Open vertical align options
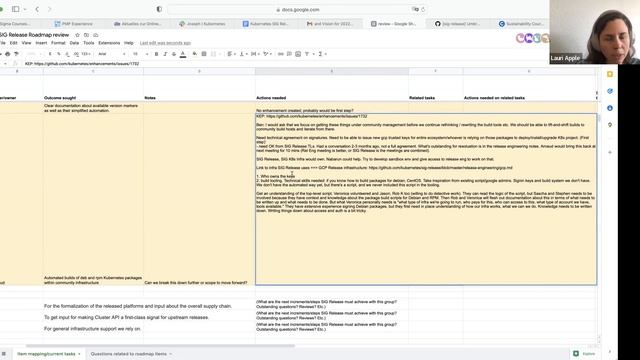Image resolution: width=640 pixels, height=360 pixels. click(x=243, y=54)
